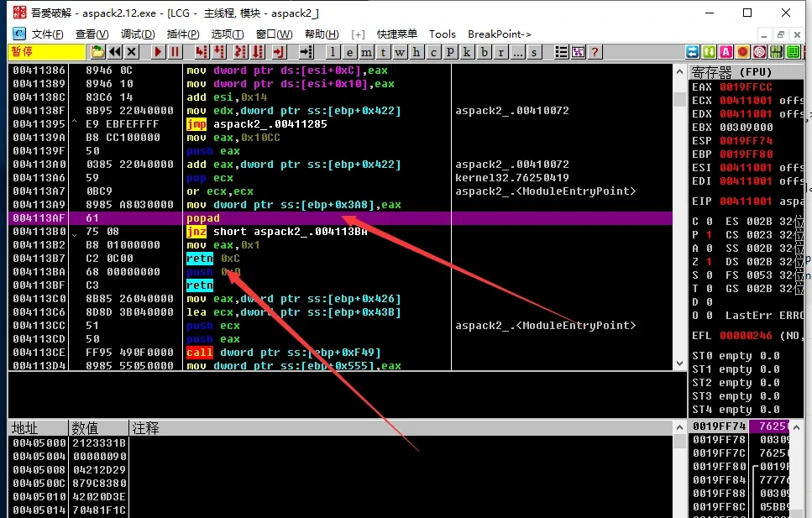
Task: Show References with the 'r' button
Action: (500, 52)
